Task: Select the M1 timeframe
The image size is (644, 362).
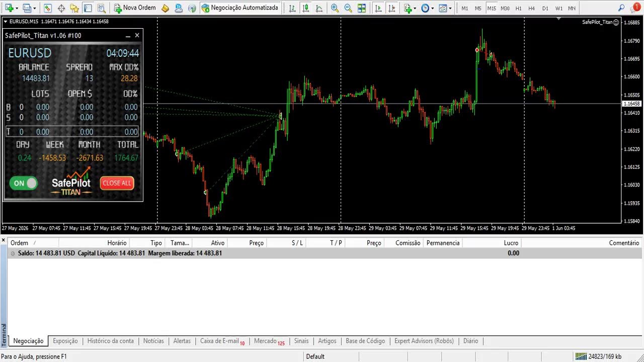Action: pos(464,9)
